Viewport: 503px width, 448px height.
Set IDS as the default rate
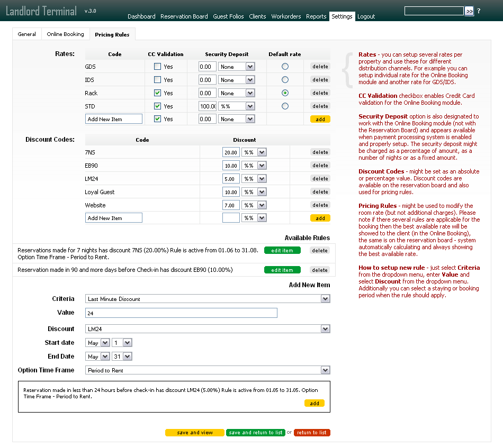[x=285, y=80]
